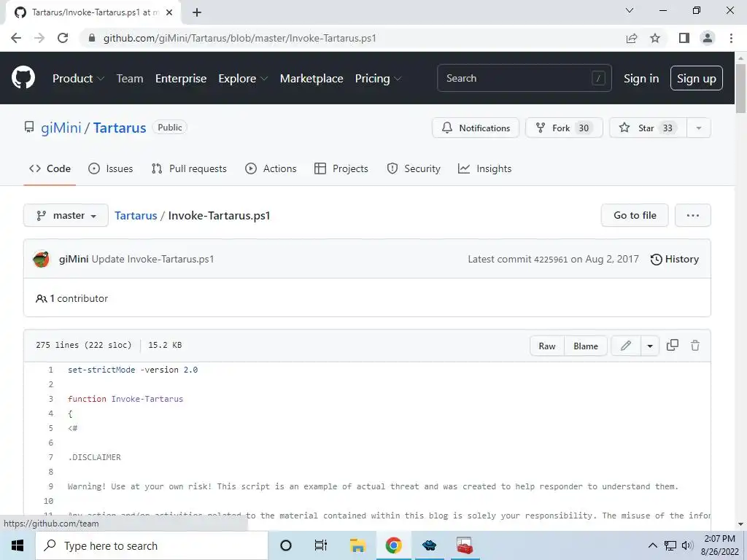Open Cortana circle on the taskbar
Image resolution: width=747 pixels, height=560 pixels.
point(286,545)
